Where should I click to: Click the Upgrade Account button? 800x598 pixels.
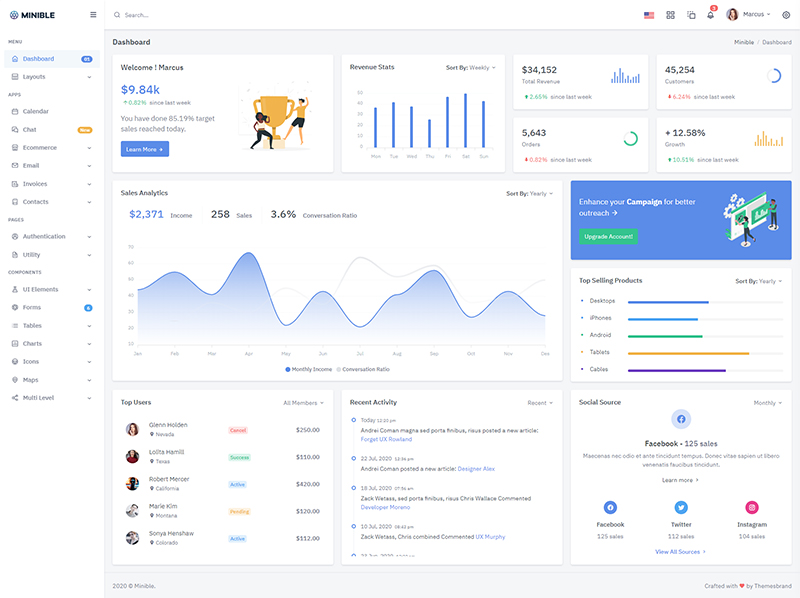608,236
